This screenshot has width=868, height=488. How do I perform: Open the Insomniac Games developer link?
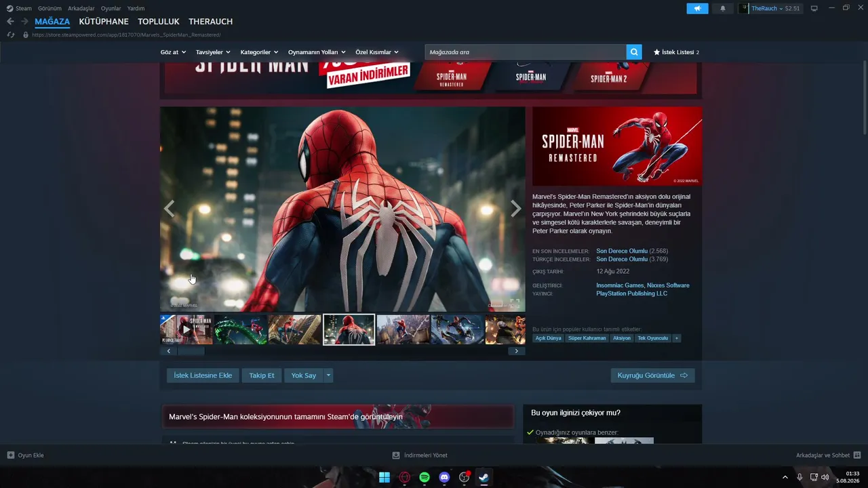(x=619, y=285)
